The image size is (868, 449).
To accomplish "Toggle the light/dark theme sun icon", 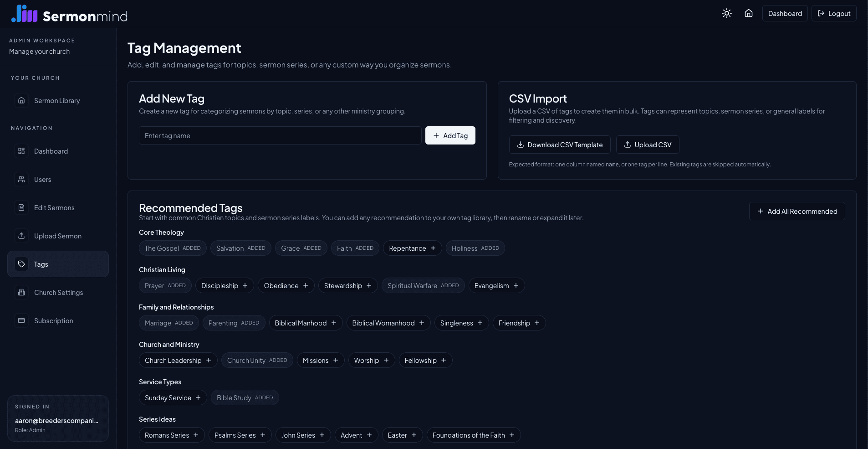I will point(727,13).
